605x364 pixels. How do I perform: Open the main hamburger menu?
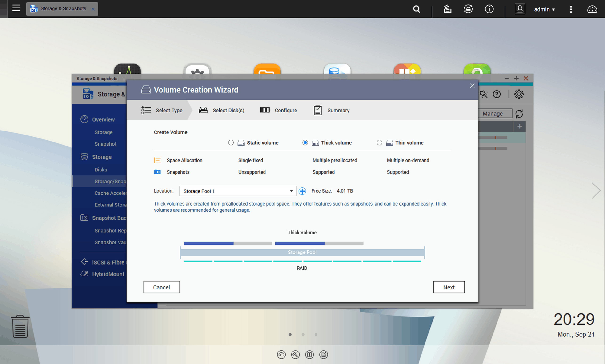click(x=16, y=8)
